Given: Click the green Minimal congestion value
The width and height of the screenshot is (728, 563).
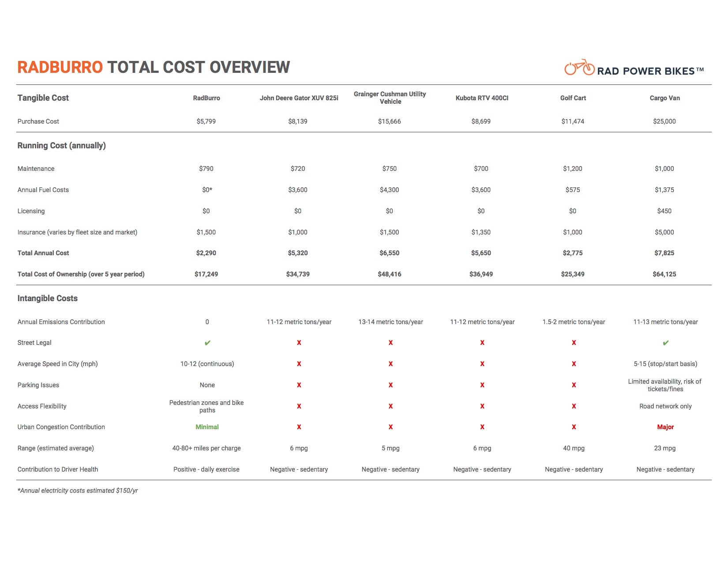Looking at the screenshot, I should click(x=207, y=427).
